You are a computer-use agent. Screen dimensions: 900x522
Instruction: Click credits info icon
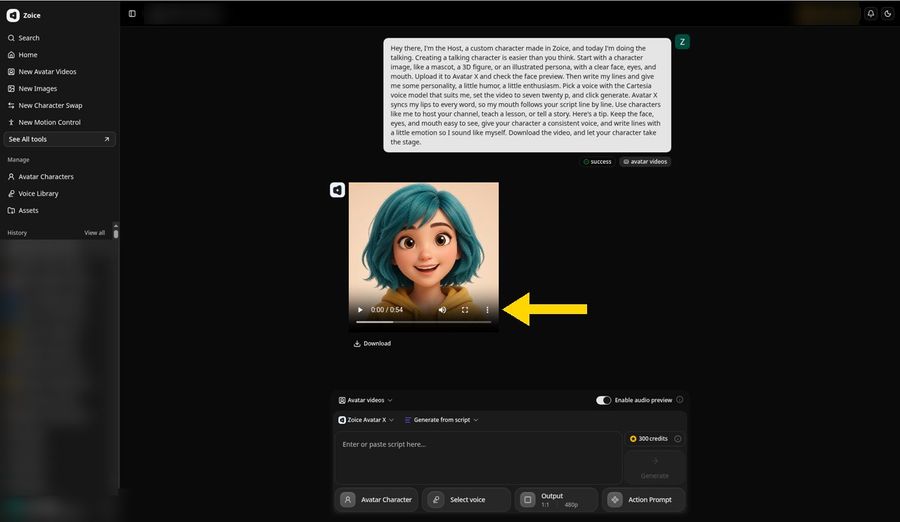(x=678, y=439)
